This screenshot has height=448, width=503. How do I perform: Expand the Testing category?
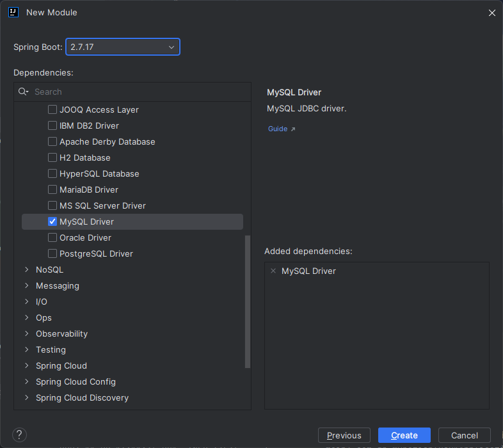(x=27, y=350)
